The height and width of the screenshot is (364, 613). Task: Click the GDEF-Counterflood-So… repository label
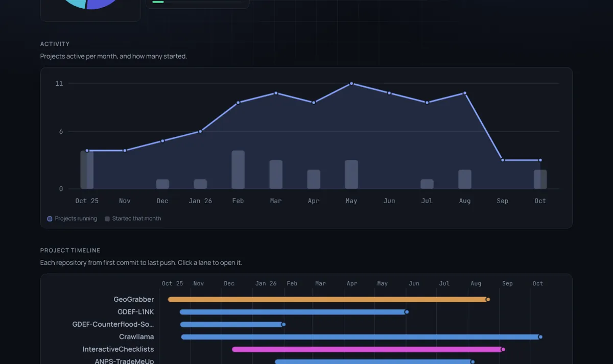(x=113, y=324)
